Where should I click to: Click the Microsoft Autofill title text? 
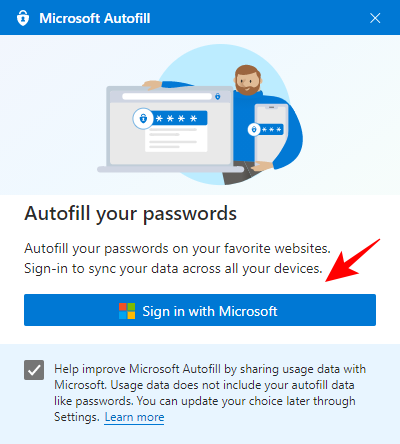[95, 18]
